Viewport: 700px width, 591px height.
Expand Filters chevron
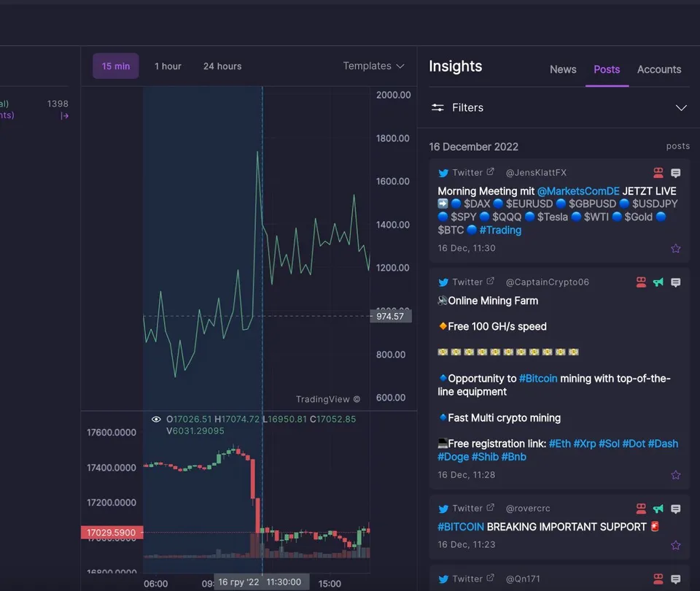681,108
